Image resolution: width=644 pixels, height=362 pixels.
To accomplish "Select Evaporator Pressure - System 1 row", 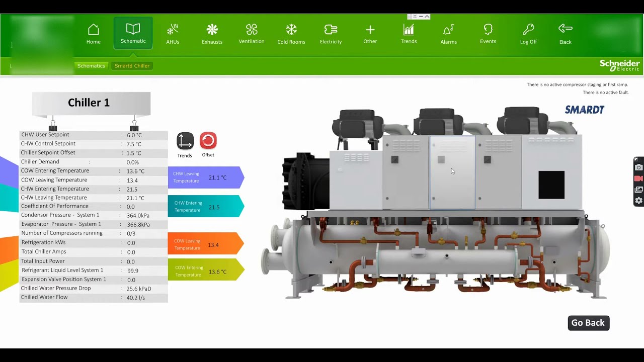I will point(94,224).
